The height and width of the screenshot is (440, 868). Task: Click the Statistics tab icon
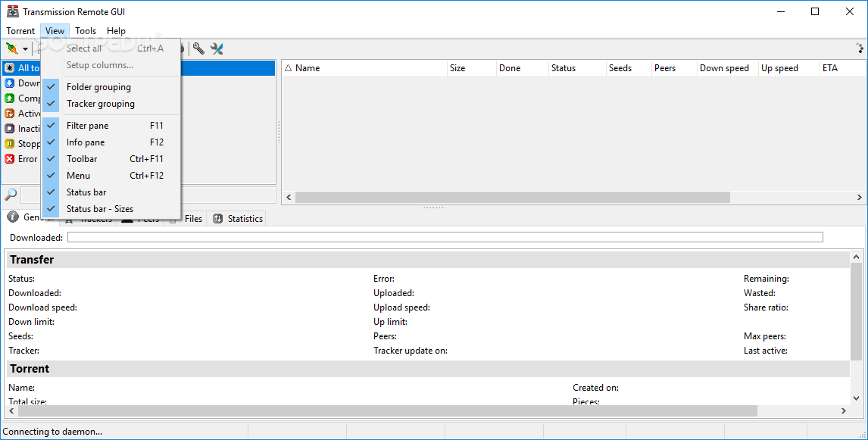click(x=218, y=219)
